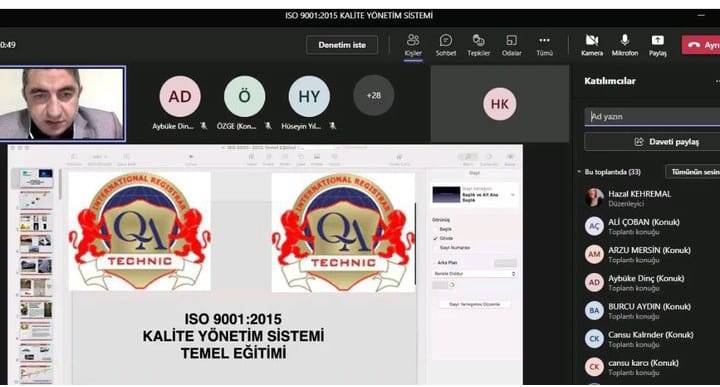
Task: Click the Ad yazın search field
Action: click(x=652, y=117)
